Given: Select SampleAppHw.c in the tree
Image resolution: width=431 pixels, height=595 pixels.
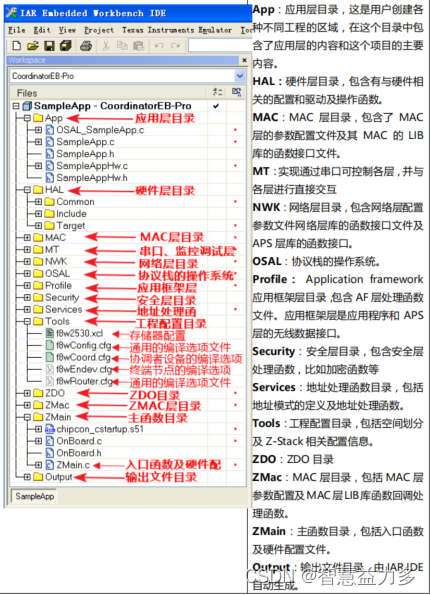Looking at the screenshot, I should 92,166.
